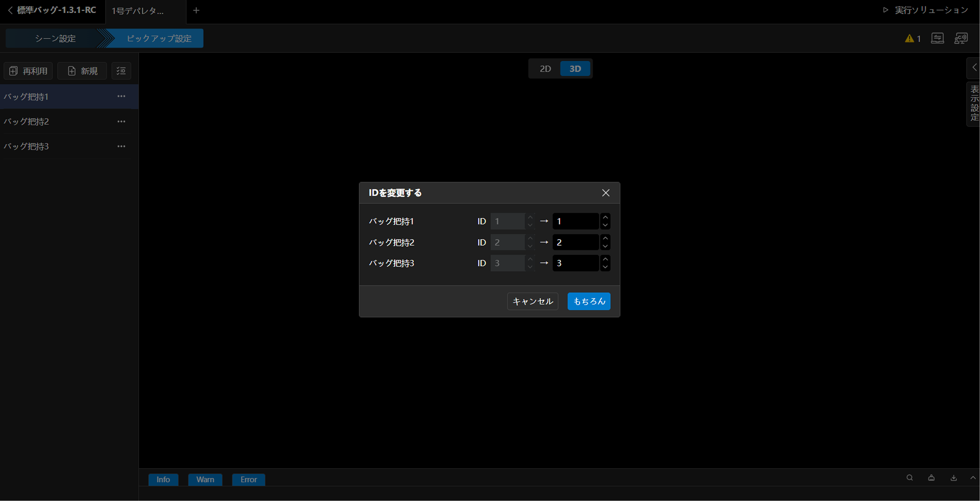Open the three-dot menu for バッグ把持2

(121, 121)
